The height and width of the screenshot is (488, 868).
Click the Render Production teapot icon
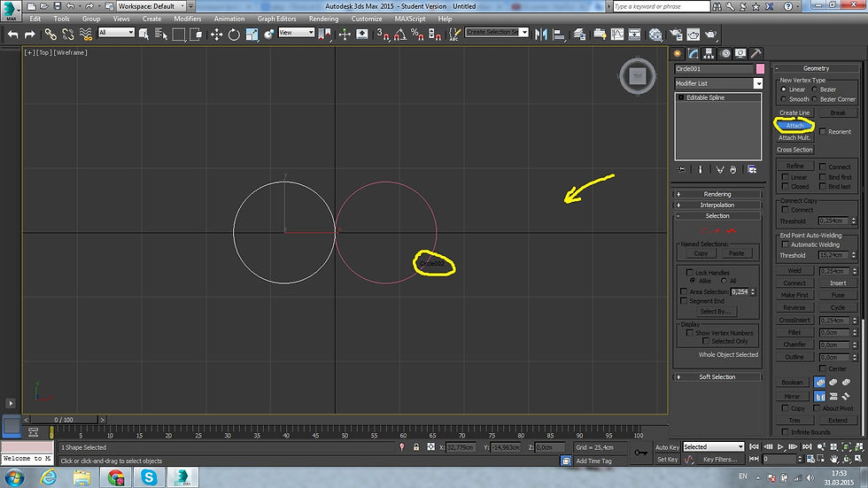(710, 35)
